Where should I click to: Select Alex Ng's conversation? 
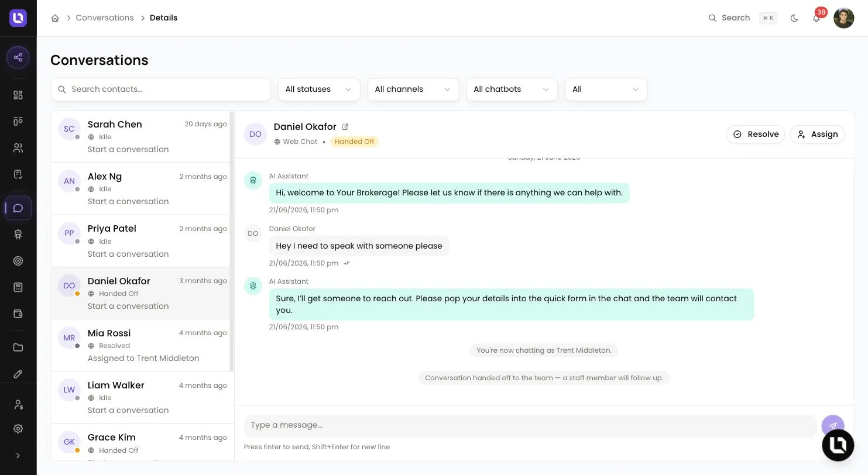pos(140,188)
